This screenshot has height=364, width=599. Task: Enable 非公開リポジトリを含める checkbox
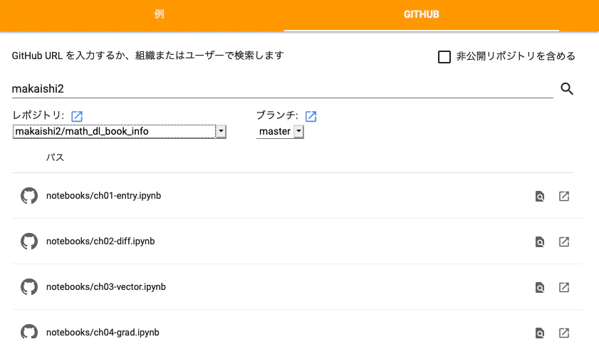click(x=444, y=57)
